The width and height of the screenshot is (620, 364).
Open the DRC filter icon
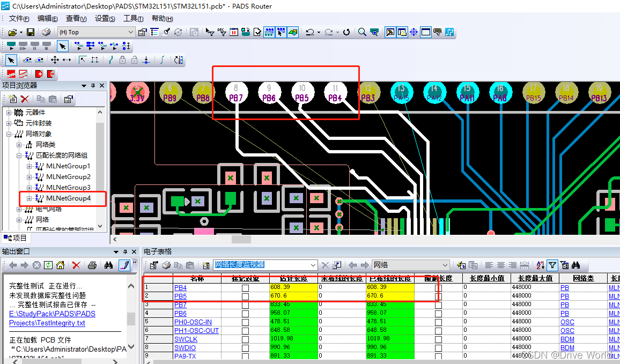coord(222,32)
